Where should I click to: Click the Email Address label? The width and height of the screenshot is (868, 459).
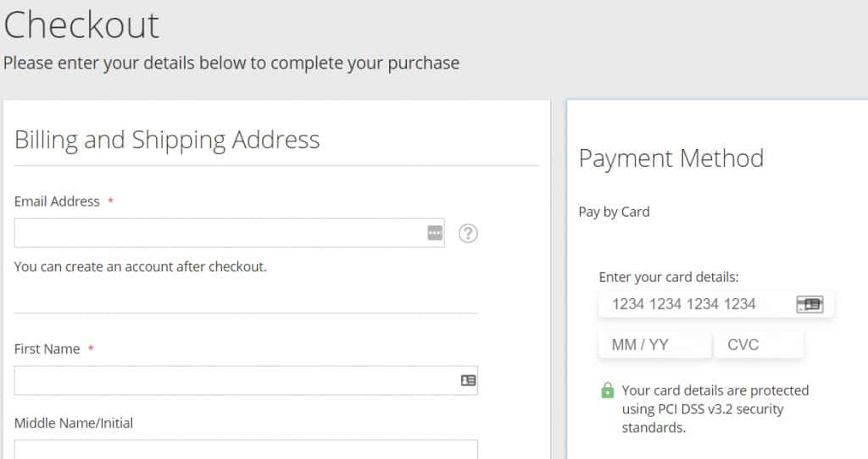(x=57, y=202)
